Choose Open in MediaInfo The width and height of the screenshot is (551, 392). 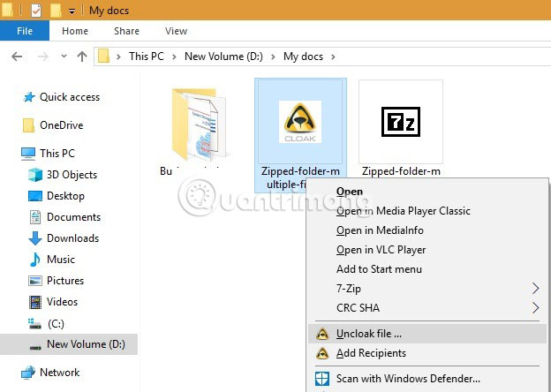pos(427,230)
